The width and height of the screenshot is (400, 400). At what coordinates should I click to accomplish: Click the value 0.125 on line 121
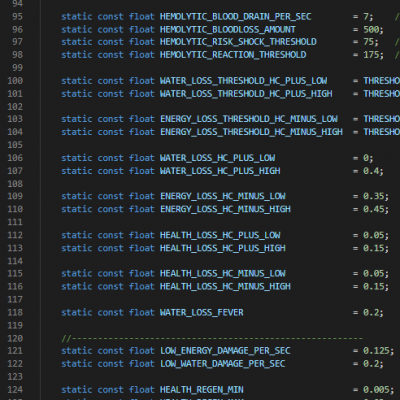[x=376, y=351]
